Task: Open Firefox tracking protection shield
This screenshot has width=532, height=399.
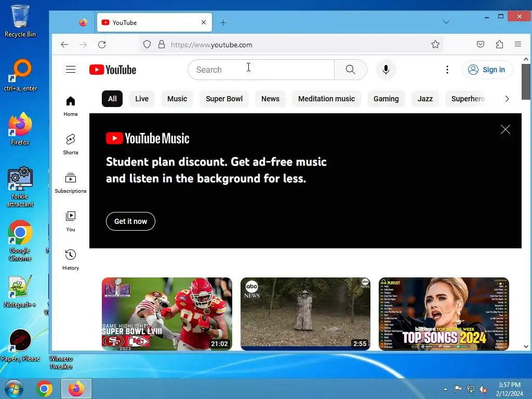Action: pyautogui.click(x=147, y=45)
